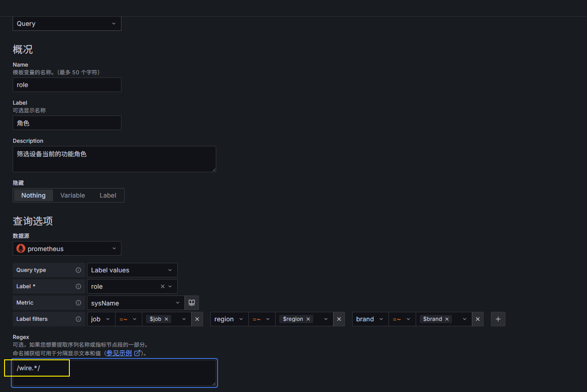Click info icon next to Query type
587x392 pixels.
point(78,270)
